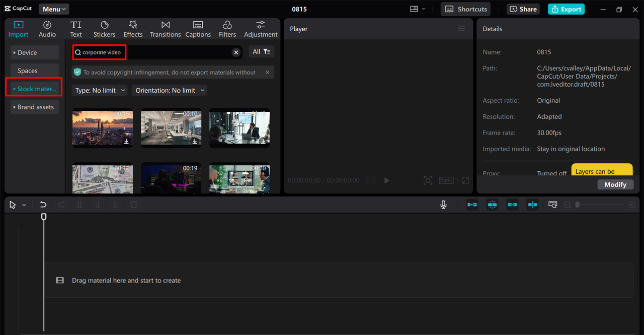Switch to the Transitions tab

pyautogui.click(x=165, y=29)
